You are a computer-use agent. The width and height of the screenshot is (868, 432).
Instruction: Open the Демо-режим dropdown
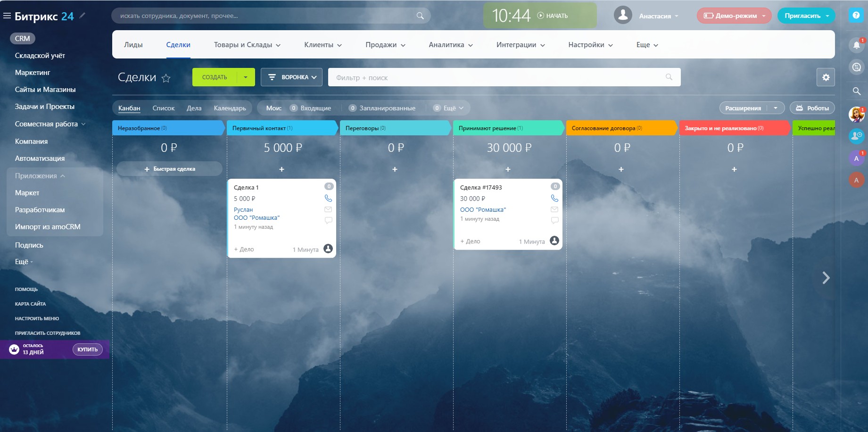tap(734, 16)
